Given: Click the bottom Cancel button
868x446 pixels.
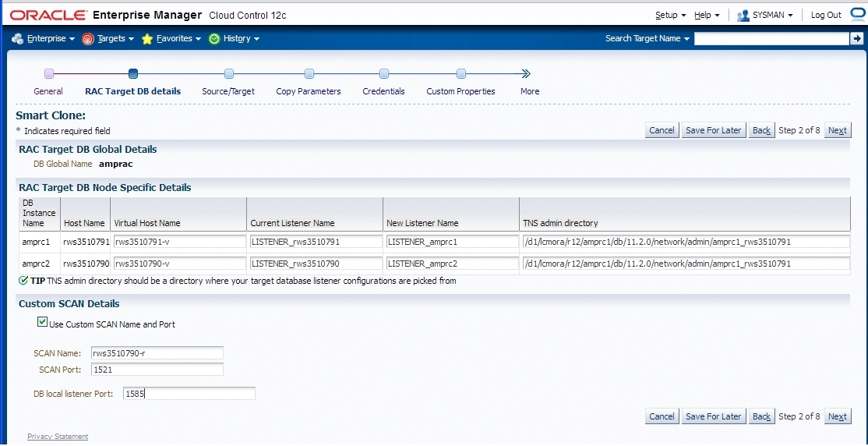Looking at the screenshot, I should (662, 416).
